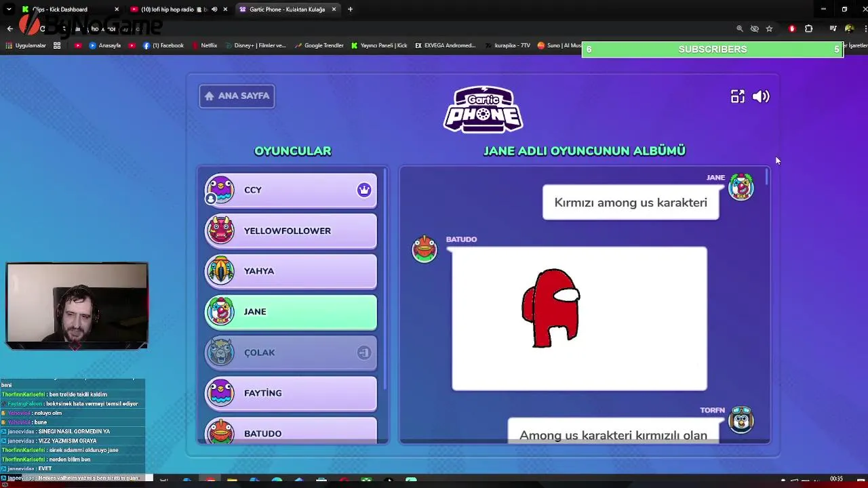The width and height of the screenshot is (868, 488).
Task: Close the lofi hip hop radio tab
Action: [224, 9]
